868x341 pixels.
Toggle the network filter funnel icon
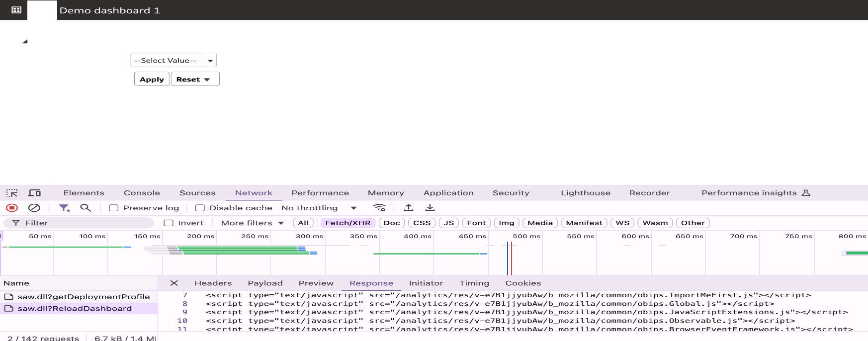(64, 208)
